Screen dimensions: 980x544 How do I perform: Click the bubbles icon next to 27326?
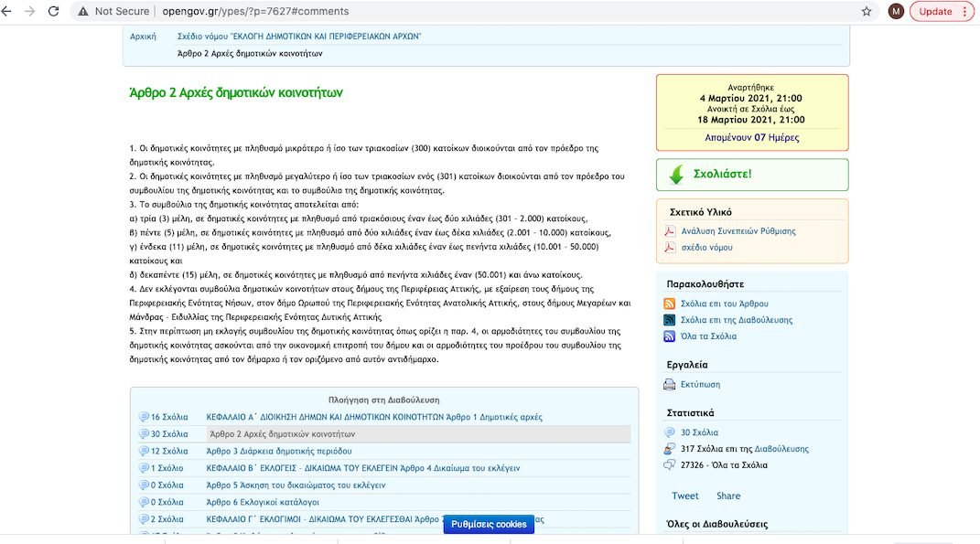670,464
